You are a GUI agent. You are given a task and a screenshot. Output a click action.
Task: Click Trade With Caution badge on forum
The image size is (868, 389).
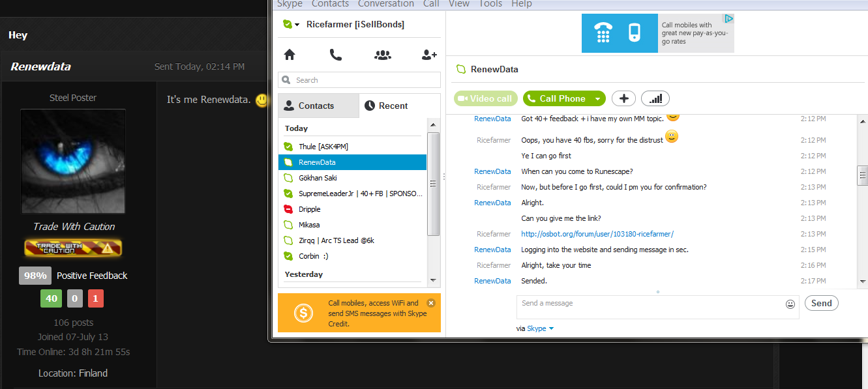pos(73,248)
